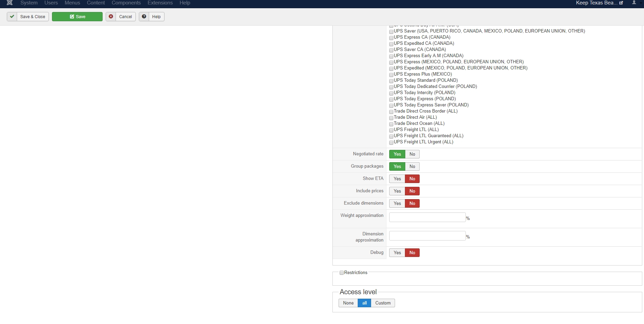Switch Show ETA to Yes
This screenshot has width=644, height=324.
pos(397,179)
